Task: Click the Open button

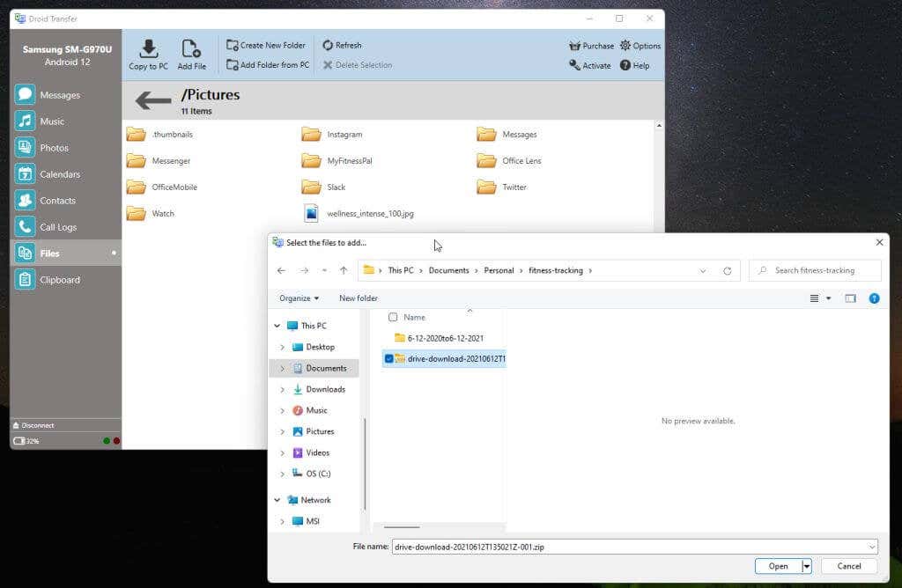Action: click(778, 566)
